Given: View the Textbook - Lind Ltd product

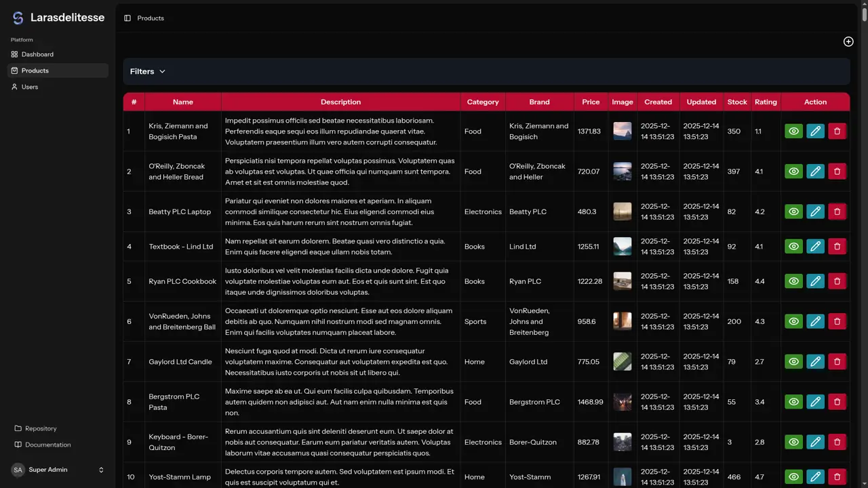Looking at the screenshot, I should point(793,247).
